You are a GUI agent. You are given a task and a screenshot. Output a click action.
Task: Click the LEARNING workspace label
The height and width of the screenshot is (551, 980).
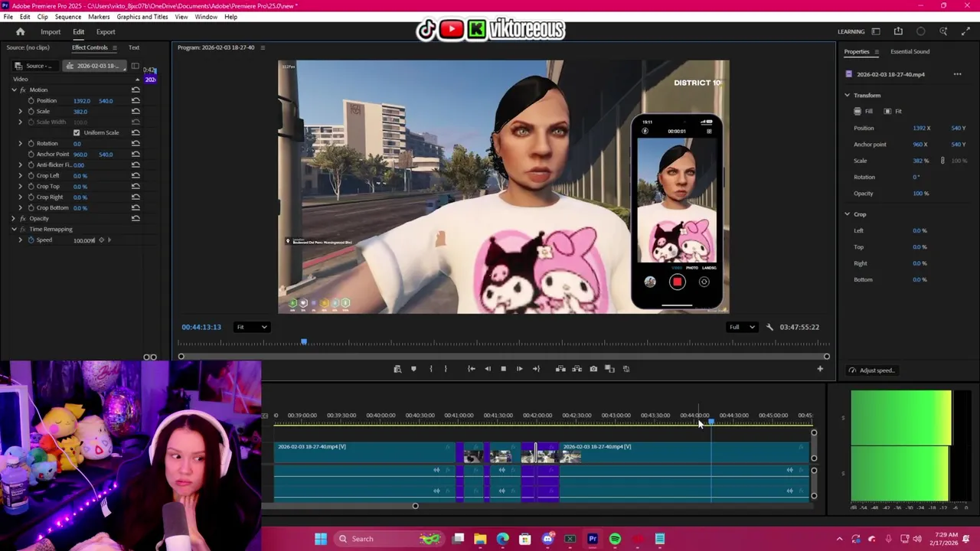click(x=851, y=31)
